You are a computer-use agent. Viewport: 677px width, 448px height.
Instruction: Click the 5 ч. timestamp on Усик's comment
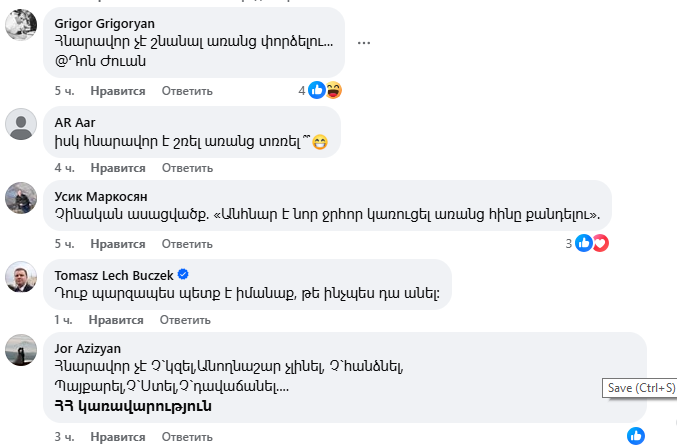click(64, 243)
